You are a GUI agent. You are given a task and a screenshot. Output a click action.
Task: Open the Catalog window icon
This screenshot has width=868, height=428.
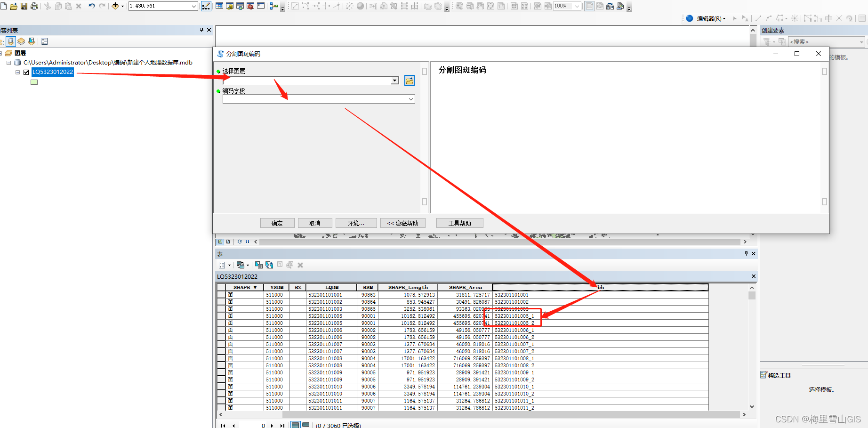(x=230, y=6)
